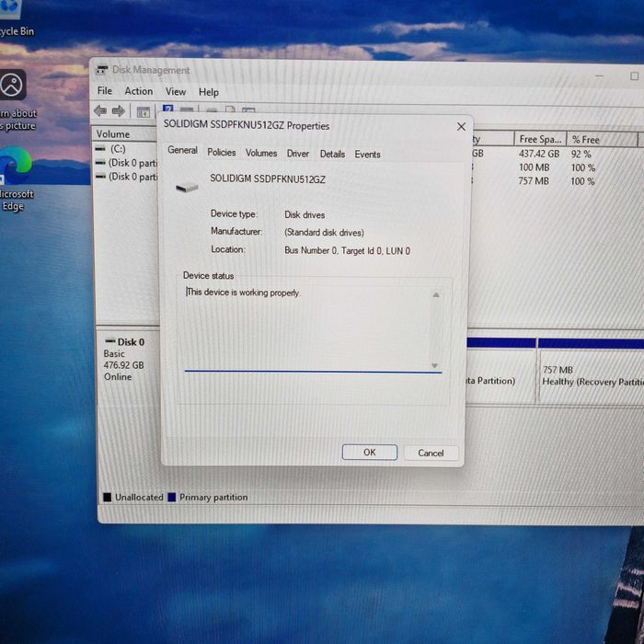
Task: Click the Show/Hide Console Tree toolbar icon
Action: click(143, 111)
